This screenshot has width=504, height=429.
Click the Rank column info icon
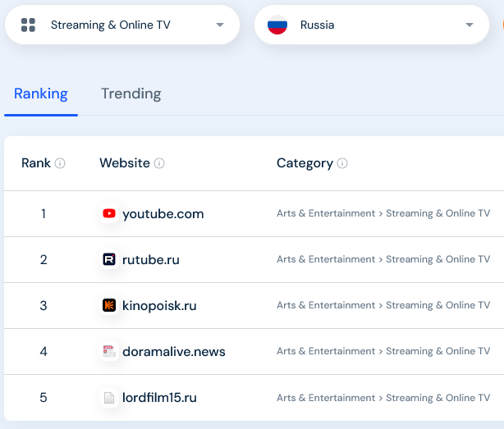click(60, 163)
